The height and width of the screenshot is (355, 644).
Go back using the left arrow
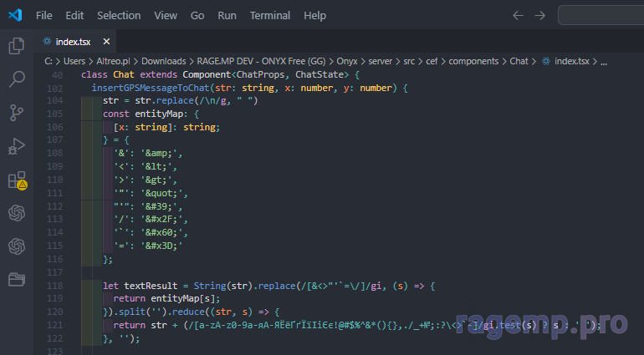click(x=518, y=15)
